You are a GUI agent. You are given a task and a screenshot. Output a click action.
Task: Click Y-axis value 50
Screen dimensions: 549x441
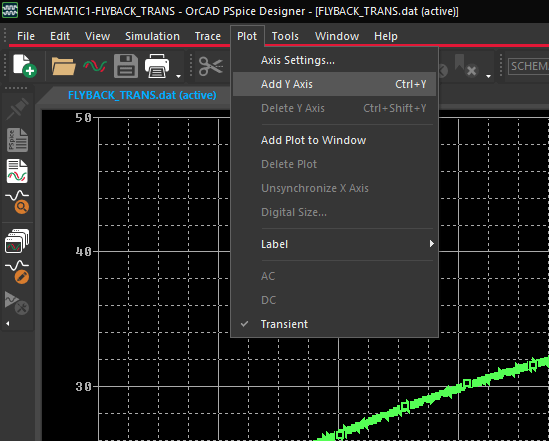[x=83, y=118]
